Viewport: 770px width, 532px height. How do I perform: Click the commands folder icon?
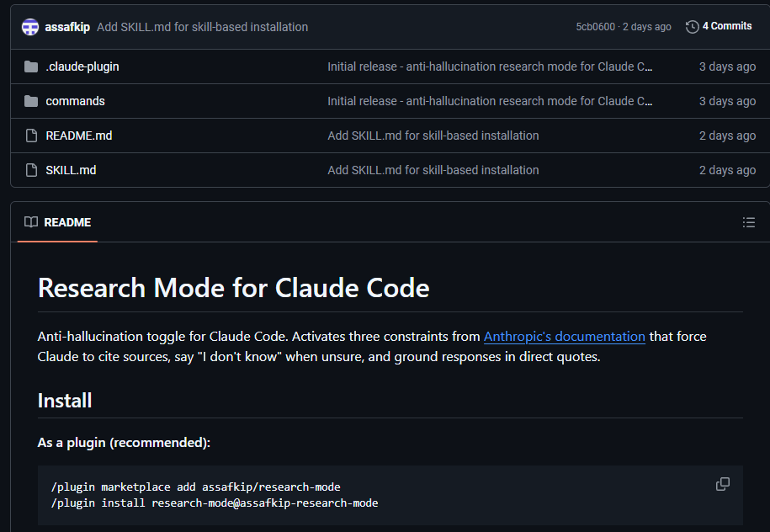(31, 101)
